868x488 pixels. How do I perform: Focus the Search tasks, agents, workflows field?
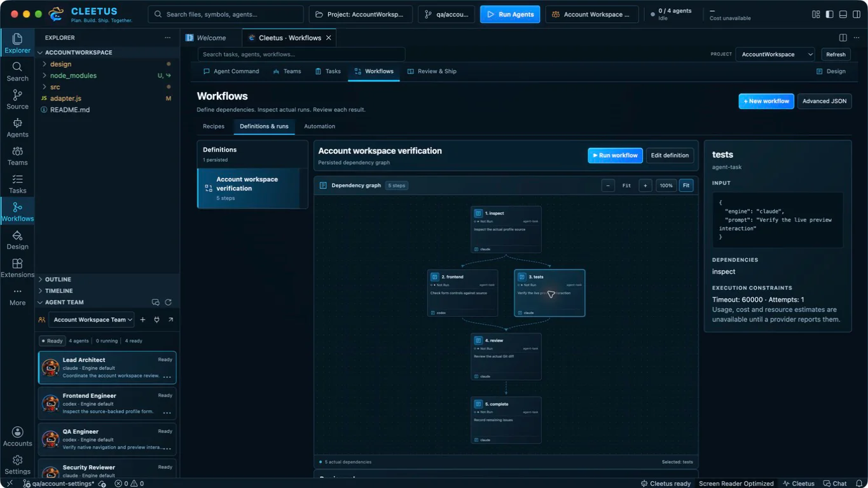[x=301, y=55]
